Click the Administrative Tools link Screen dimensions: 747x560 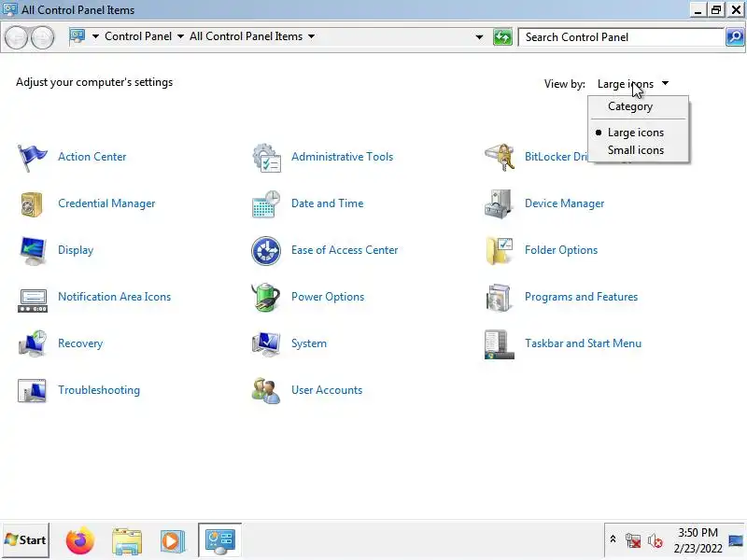point(342,157)
